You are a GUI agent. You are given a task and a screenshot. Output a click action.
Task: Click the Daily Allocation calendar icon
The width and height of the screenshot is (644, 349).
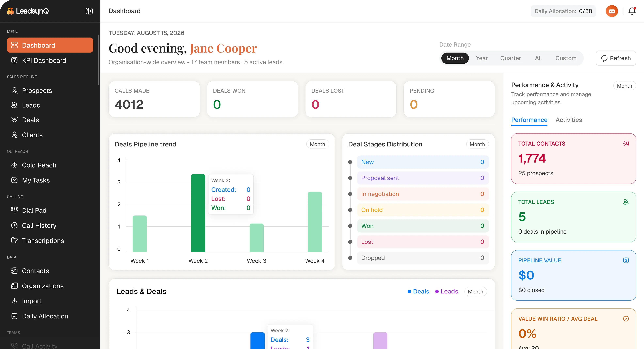click(15, 316)
